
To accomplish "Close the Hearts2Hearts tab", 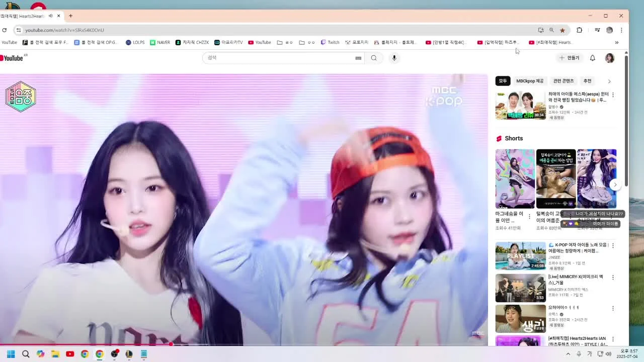I will pos(58,16).
